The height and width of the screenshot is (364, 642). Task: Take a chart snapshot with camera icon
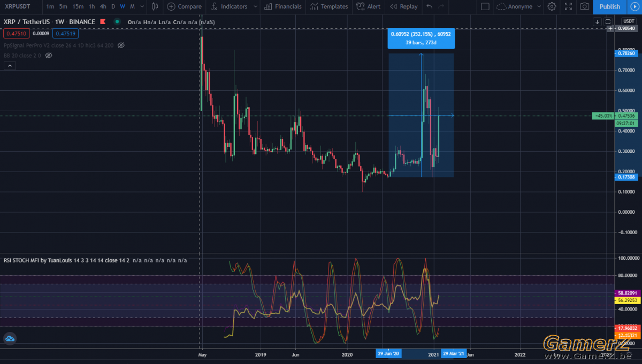585,6
